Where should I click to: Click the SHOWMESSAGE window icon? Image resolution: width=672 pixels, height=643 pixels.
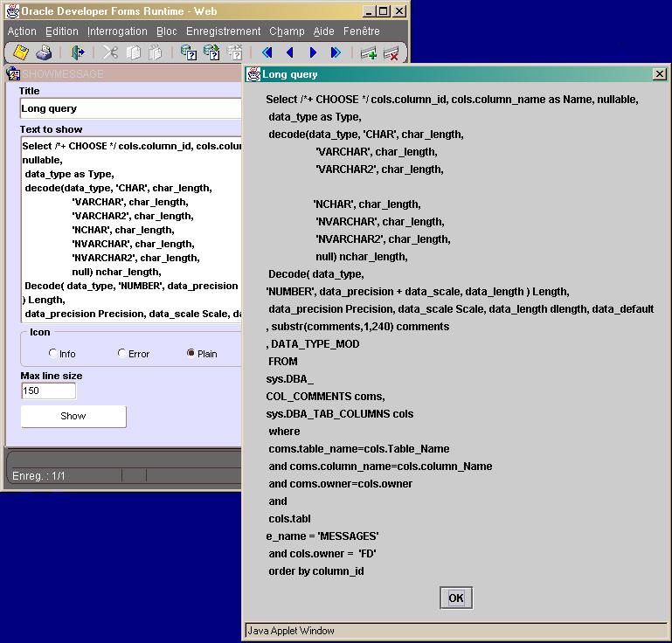point(13,73)
